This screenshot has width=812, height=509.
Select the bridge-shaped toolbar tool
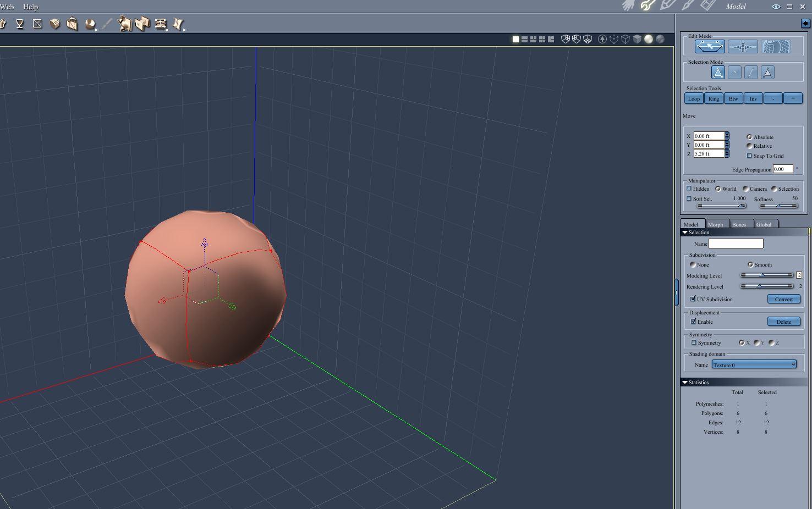(x=161, y=24)
